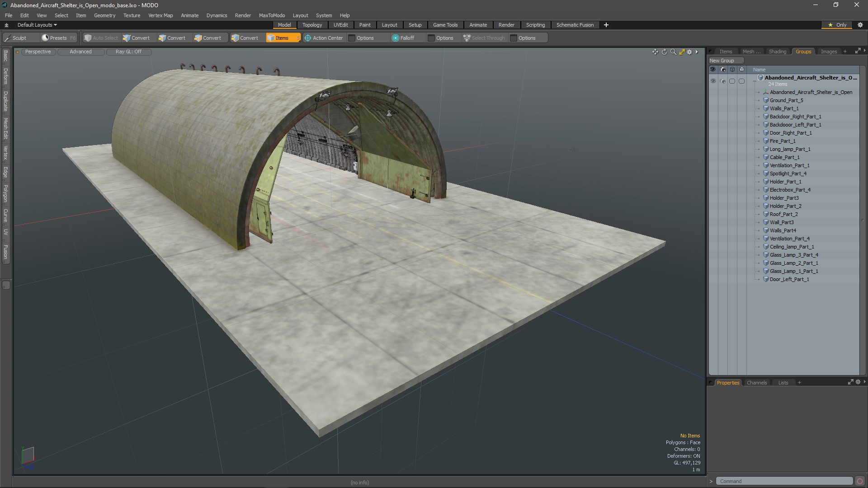The height and width of the screenshot is (488, 868).
Task: Click the viewport rotate icon
Action: (664, 52)
